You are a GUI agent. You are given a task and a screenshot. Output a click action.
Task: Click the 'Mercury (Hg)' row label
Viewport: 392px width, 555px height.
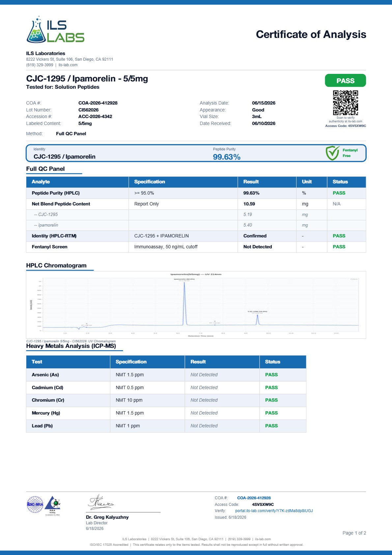click(x=46, y=413)
